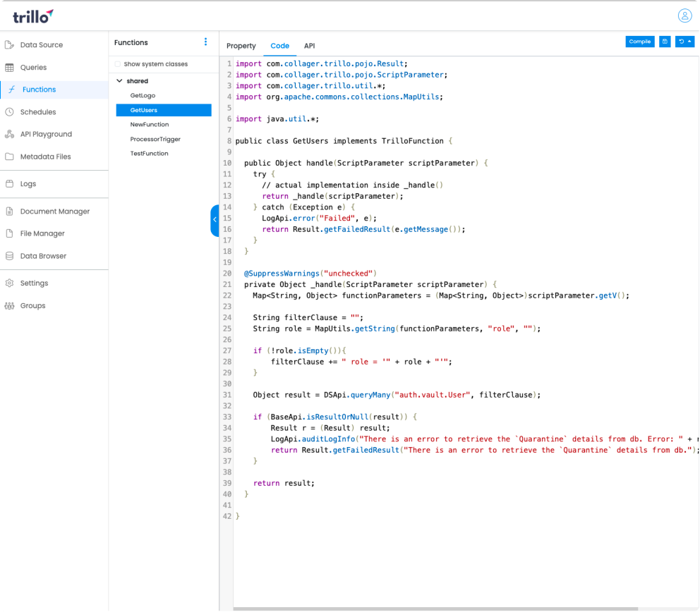Screen dimensions: 700x612
Task: Click the API Playground icon
Action: tap(9, 134)
